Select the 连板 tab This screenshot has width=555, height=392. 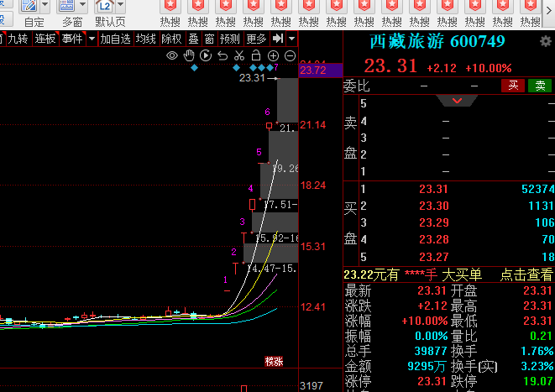click(x=45, y=39)
